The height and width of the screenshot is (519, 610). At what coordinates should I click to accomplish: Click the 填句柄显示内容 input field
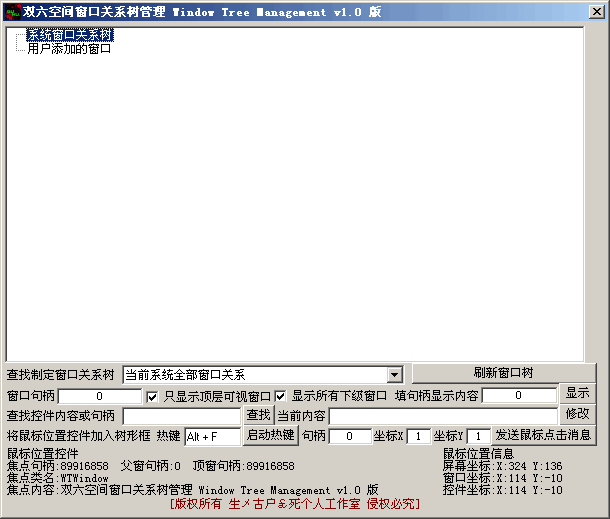[x=519, y=396]
